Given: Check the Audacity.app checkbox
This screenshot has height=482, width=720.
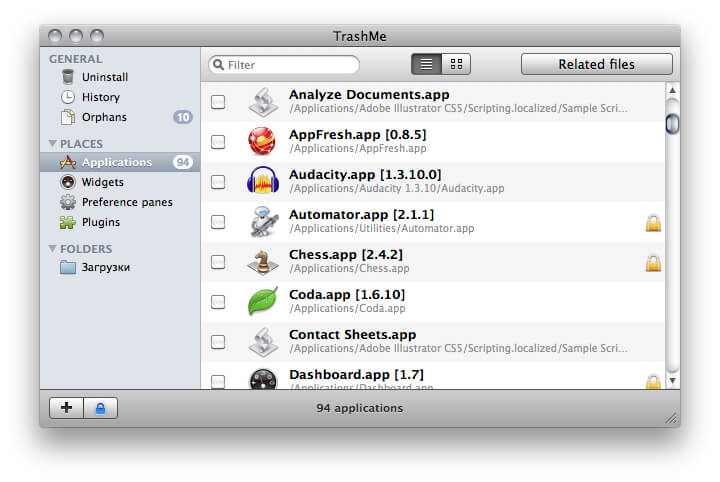Looking at the screenshot, I should tap(218, 181).
